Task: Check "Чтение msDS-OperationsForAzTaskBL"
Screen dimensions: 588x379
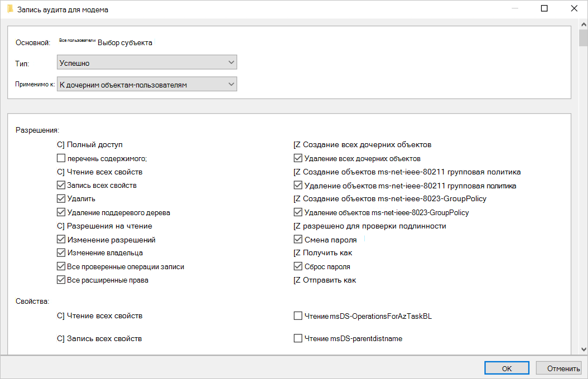Action: pyautogui.click(x=298, y=315)
